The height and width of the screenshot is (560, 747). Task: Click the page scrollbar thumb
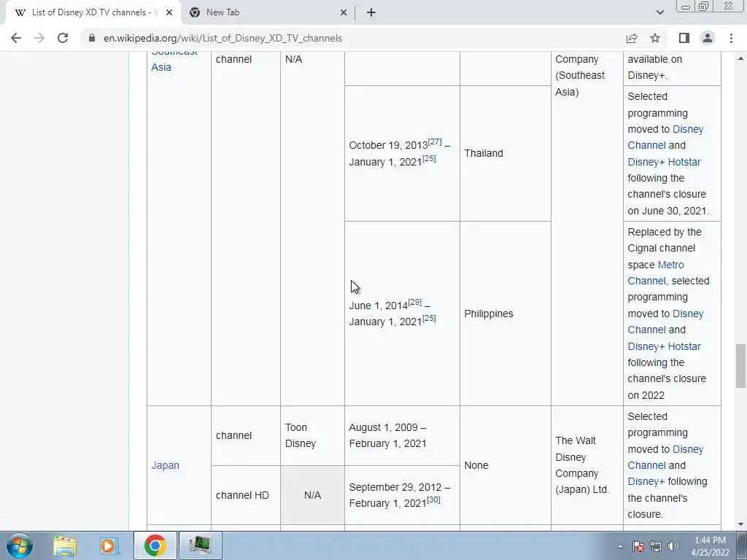tap(740, 366)
